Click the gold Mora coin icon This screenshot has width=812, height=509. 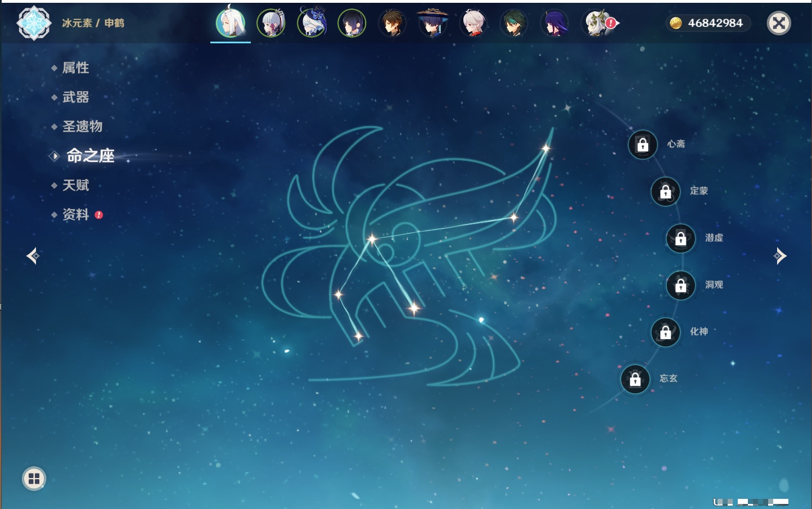click(x=676, y=23)
